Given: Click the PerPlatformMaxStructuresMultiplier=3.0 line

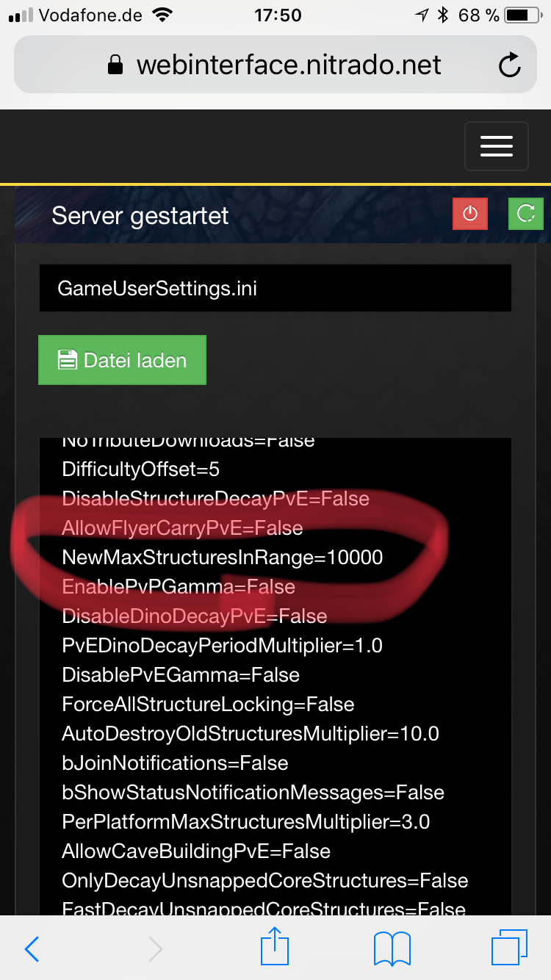Looking at the screenshot, I should click(x=246, y=821).
